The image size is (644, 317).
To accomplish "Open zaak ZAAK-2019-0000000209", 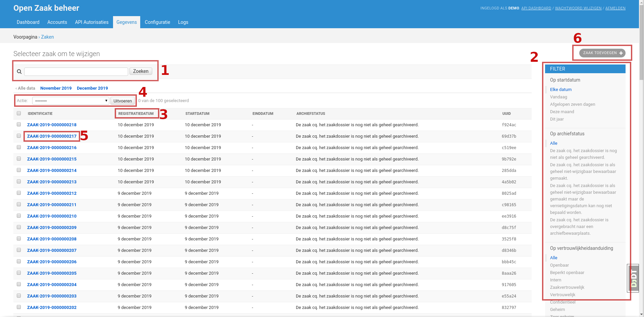I will (52, 227).
